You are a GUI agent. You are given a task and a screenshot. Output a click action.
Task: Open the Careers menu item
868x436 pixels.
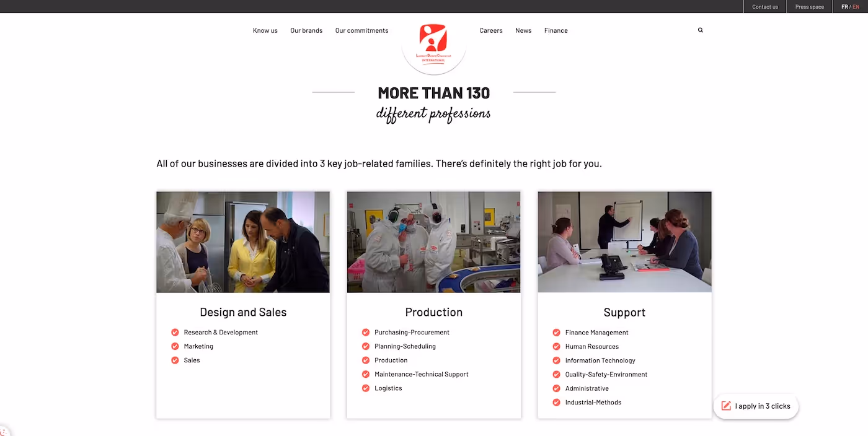[x=490, y=30]
